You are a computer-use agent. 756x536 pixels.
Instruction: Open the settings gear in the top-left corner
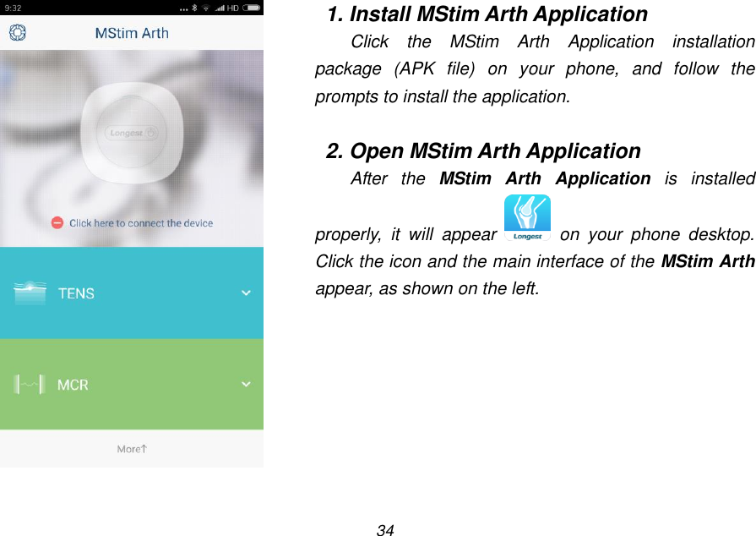point(18,31)
